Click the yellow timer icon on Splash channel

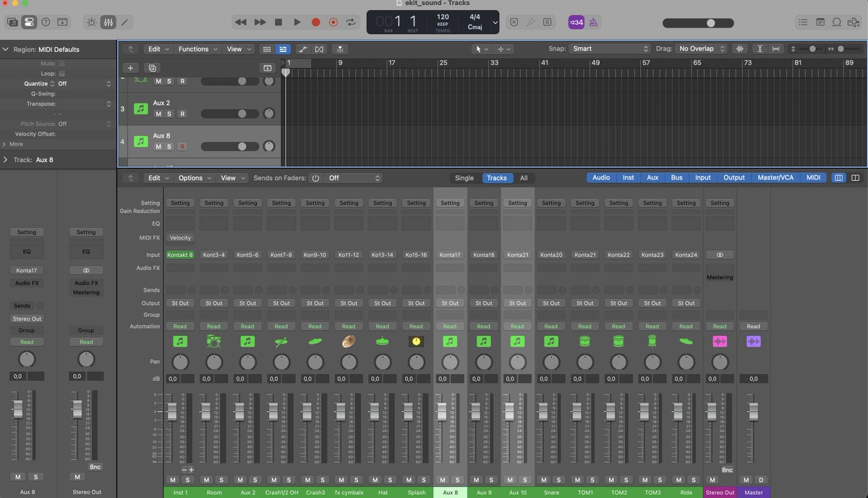tap(416, 341)
